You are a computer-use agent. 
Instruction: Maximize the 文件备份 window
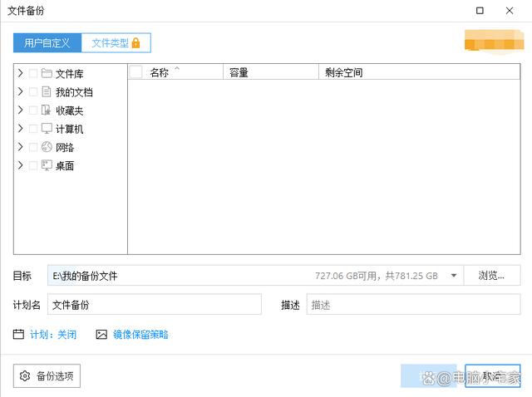[x=480, y=11]
